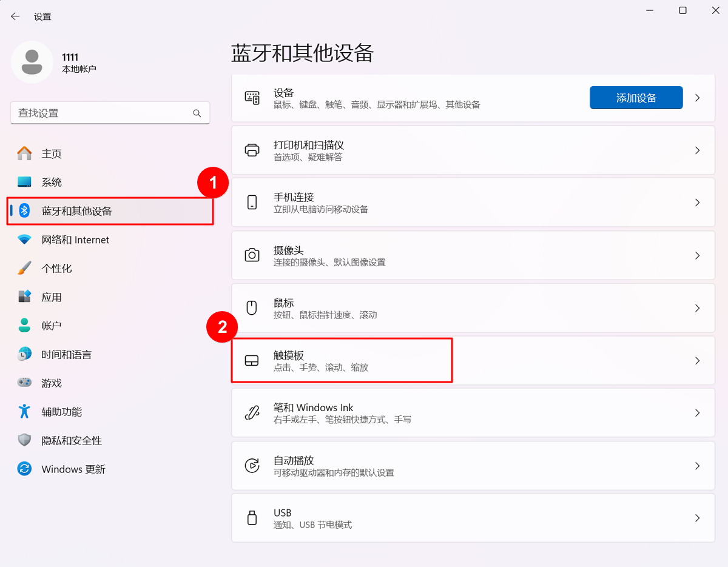Viewport: 728px width, 567px height.
Task: Open 笔和 Windows Ink settings
Action: pos(473,413)
